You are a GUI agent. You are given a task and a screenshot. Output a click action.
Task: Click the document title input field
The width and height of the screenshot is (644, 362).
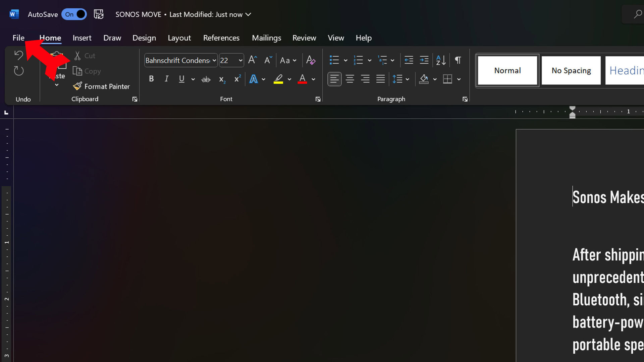click(x=138, y=14)
